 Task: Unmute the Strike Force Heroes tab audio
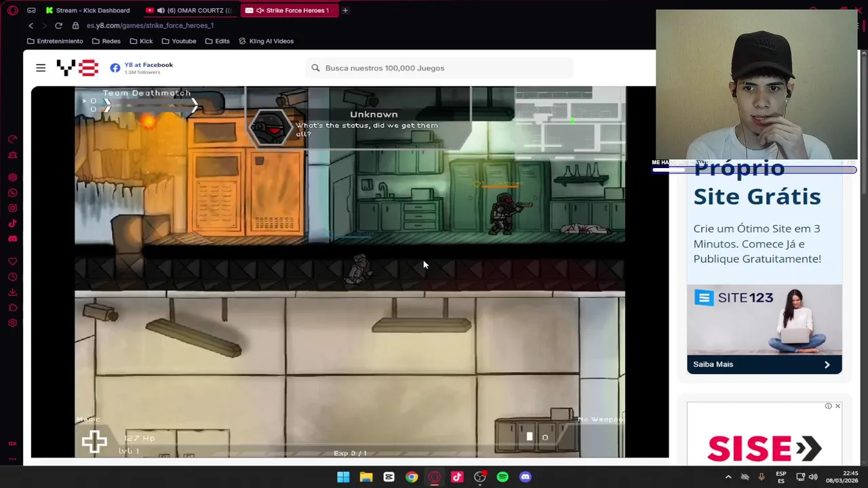click(x=260, y=10)
